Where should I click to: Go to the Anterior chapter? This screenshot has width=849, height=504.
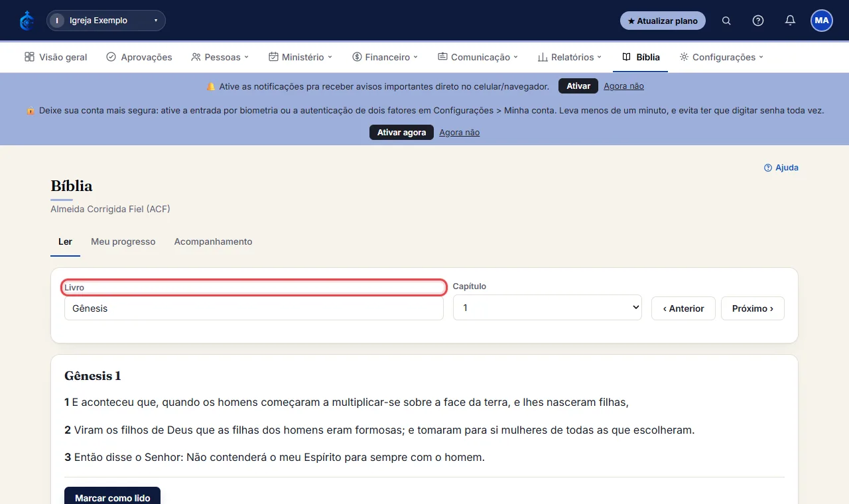pos(683,308)
